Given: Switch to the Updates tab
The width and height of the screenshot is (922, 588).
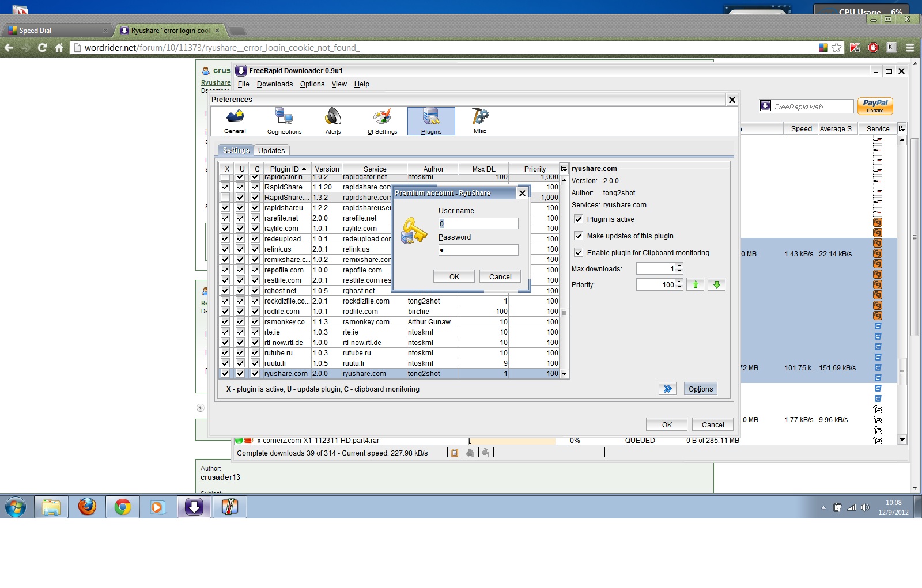Looking at the screenshot, I should 271,151.
